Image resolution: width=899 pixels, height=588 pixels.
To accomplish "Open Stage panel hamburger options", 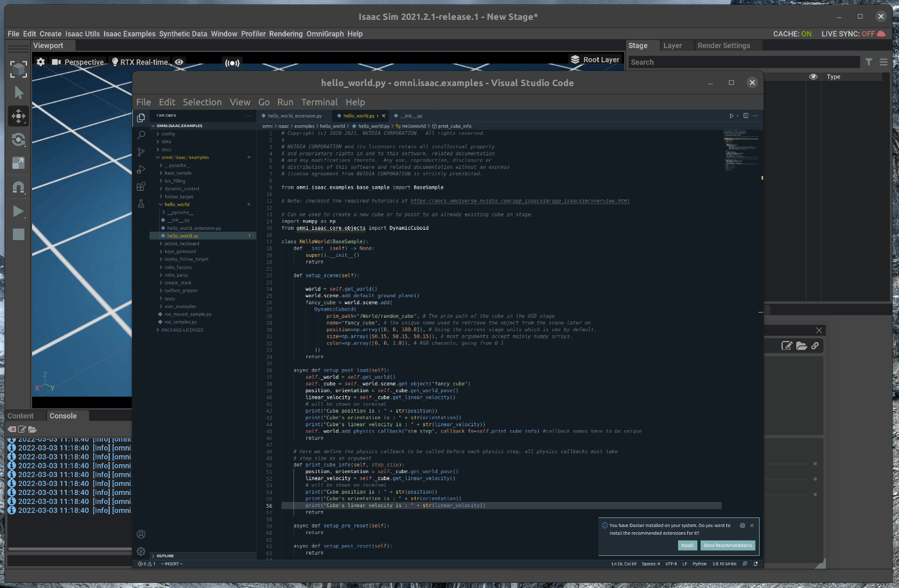I will click(x=884, y=62).
